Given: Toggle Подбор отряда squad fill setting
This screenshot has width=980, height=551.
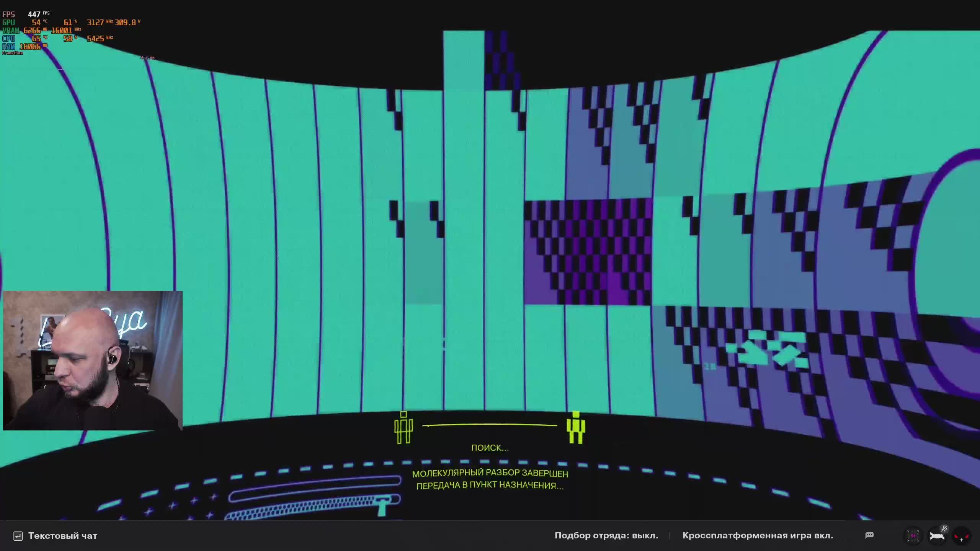Looking at the screenshot, I should coord(606,535).
